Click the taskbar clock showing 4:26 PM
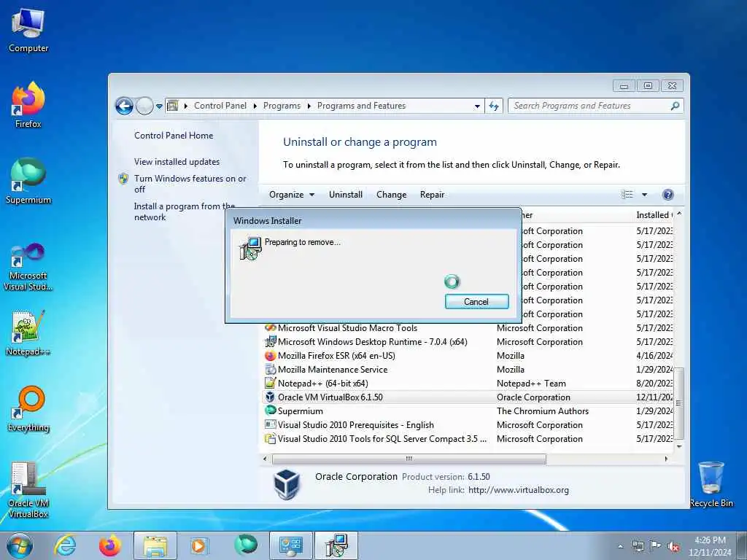Viewport: 747px width, 560px height. pos(710,545)
